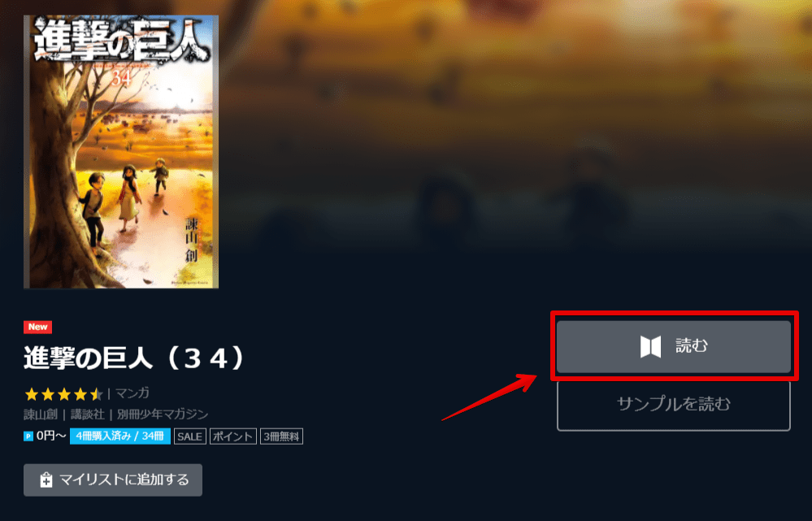This screenshot has height=521, width=812.
Task: Click the blue P point icon
Action: tap(28, 436)
